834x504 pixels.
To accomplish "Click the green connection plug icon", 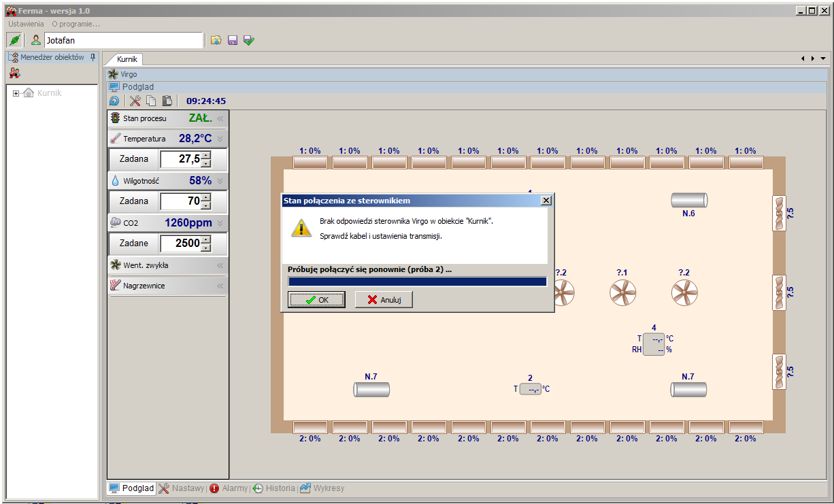I will [14, 40].
